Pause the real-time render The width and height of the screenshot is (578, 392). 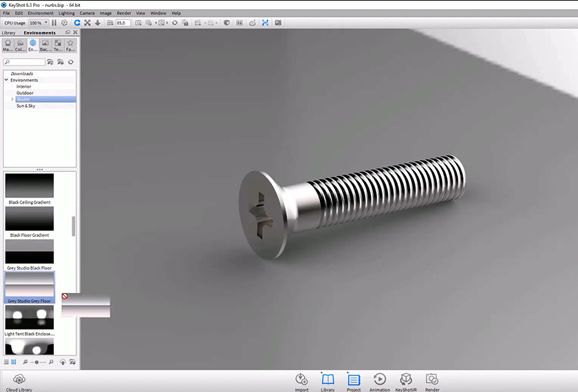54,23
